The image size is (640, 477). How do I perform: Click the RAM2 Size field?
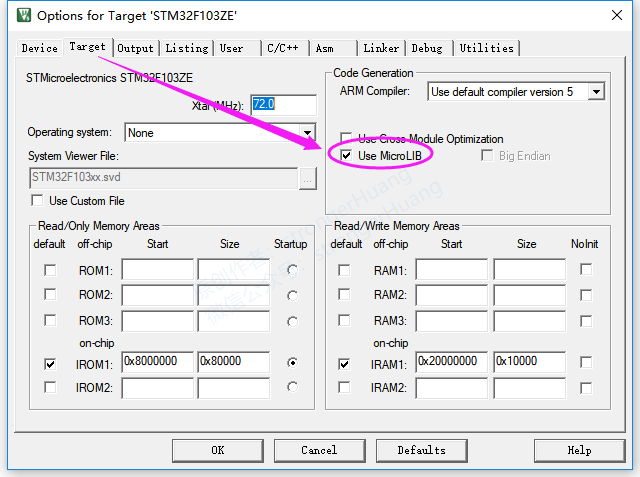click(529, 295)
